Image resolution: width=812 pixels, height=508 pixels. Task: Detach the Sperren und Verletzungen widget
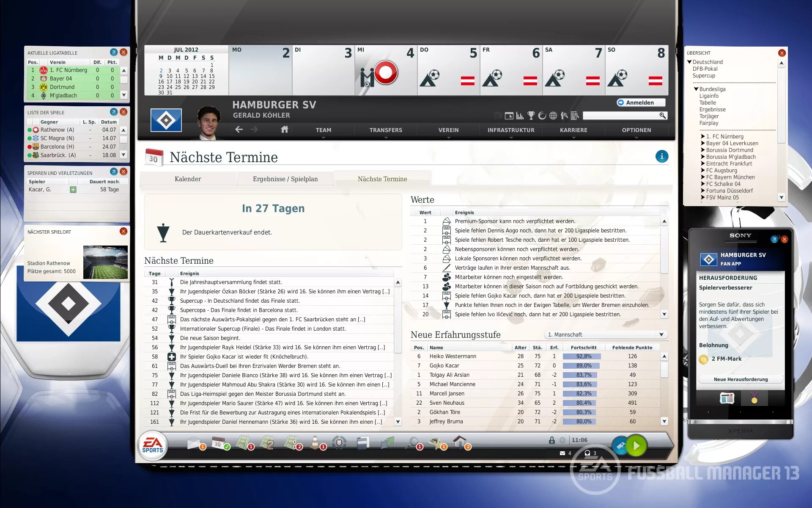point(113,171)
